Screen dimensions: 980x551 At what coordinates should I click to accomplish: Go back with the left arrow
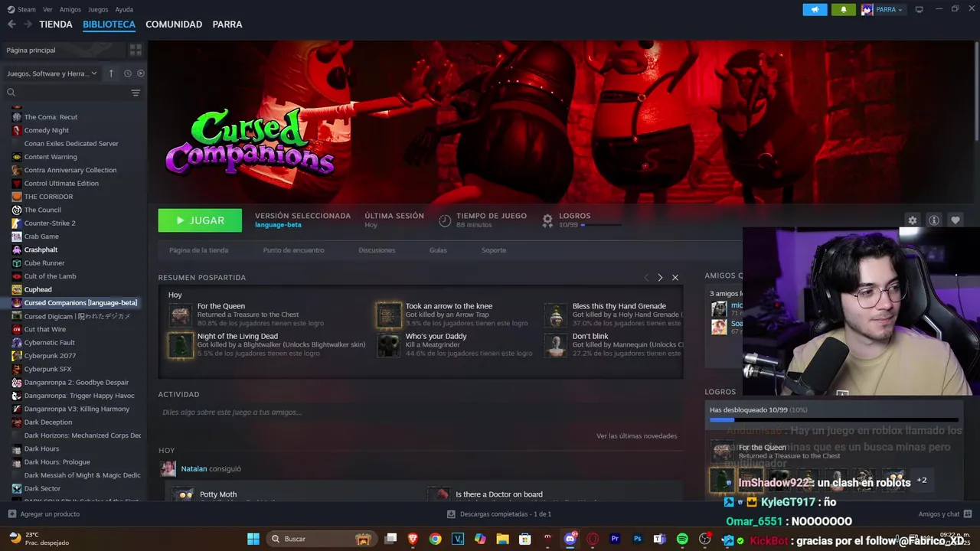(x=11, y=24)
